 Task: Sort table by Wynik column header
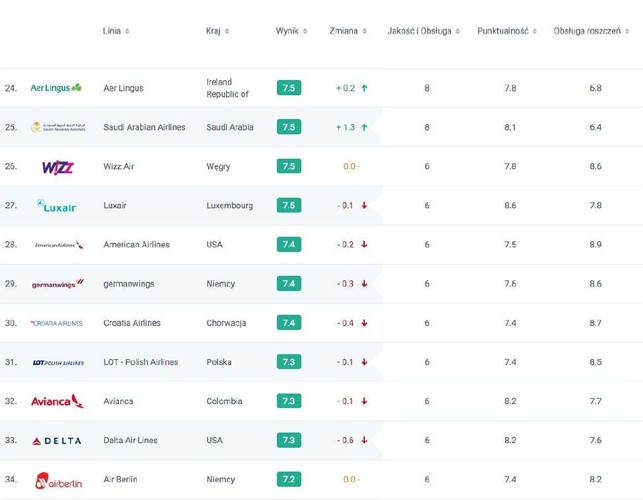pyautogui.click(x=291, y=31)
